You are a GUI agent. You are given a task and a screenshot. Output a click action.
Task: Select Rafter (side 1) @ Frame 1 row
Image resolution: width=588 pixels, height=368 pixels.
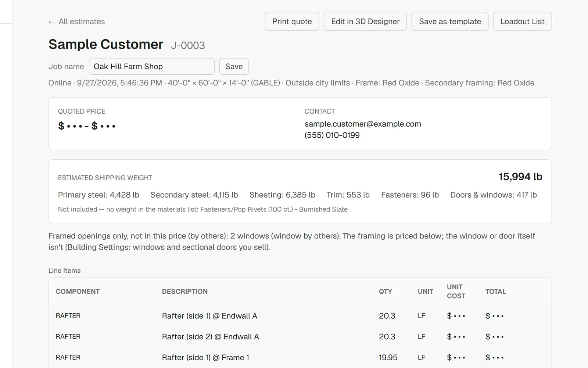pos(300,357)
